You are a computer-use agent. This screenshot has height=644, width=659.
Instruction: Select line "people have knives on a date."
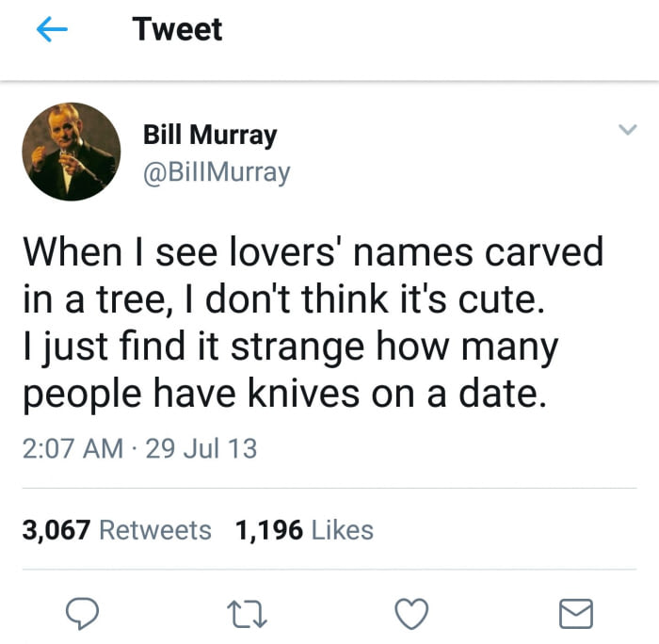pyautogui.click(x=285, y=394)
